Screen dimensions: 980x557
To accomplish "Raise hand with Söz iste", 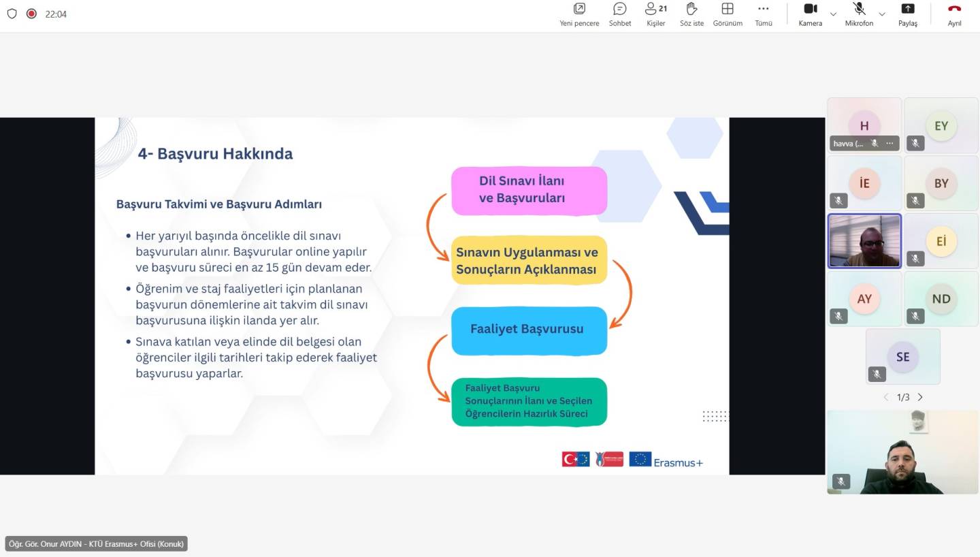I will click(691, 14).
